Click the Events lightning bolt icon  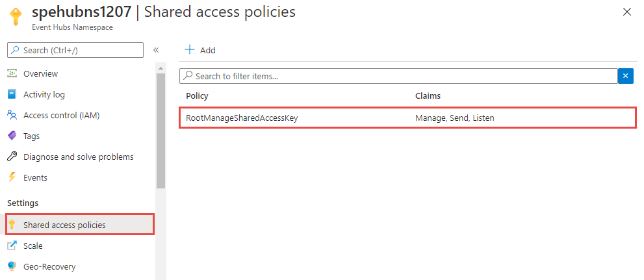coord(12,177)
